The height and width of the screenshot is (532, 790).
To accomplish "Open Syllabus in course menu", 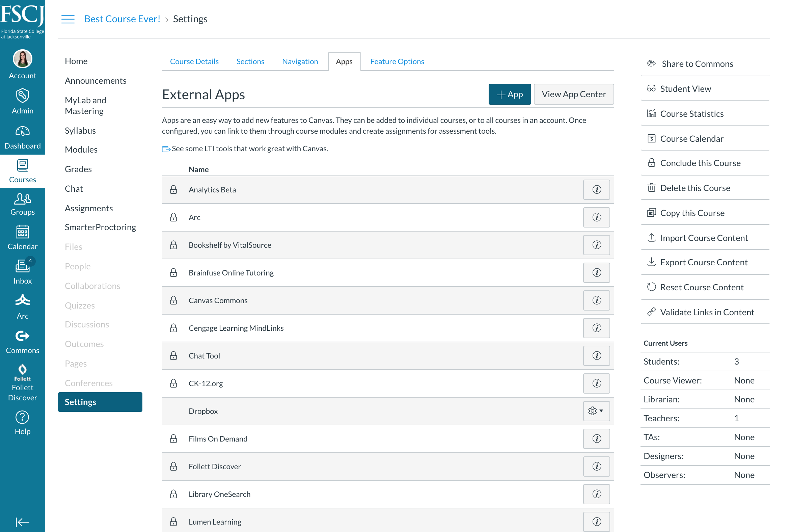I will [80, 131].
